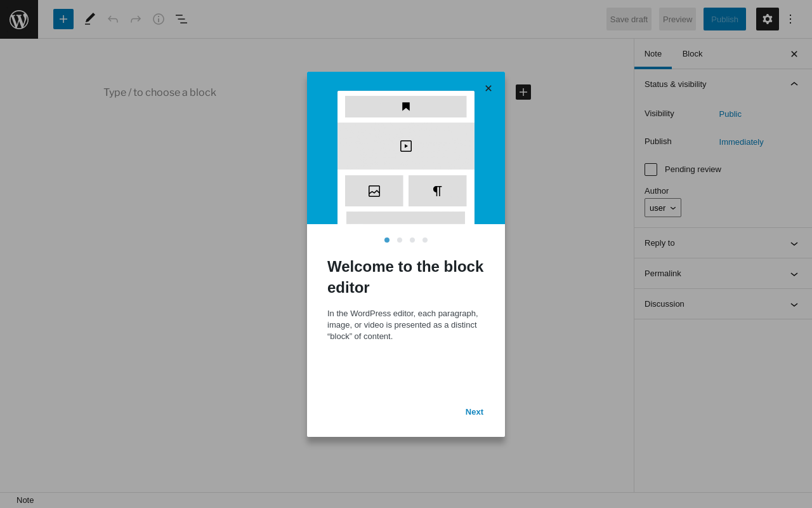Click the Publish button
Viewport: 812px width, 508px height.
[x=724, y=19]
